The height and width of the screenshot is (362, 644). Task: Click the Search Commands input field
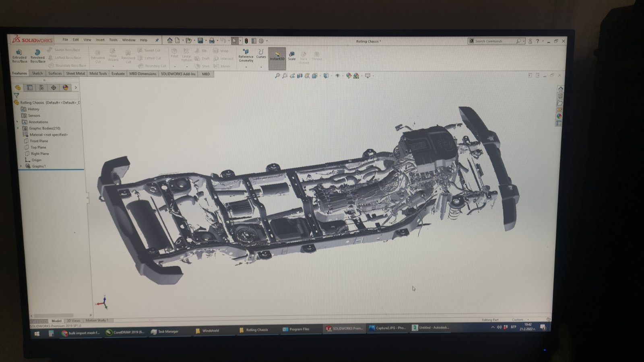494,41
